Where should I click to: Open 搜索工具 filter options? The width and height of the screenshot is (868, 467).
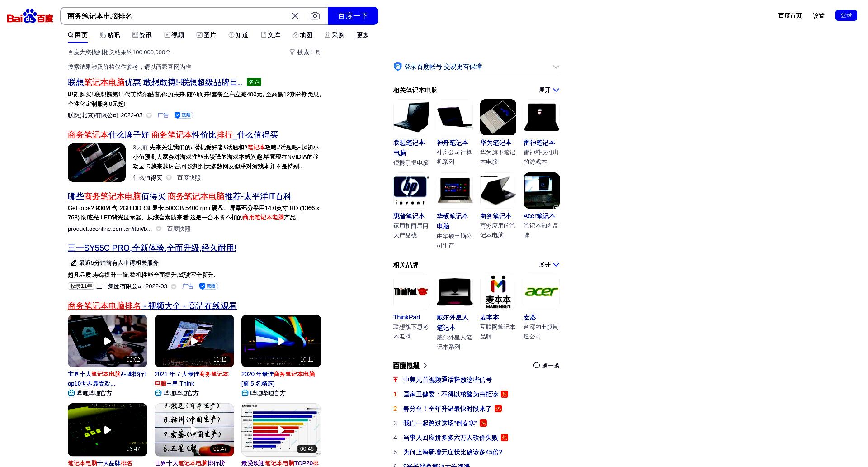pyautogui.click(x=305, y=52)
